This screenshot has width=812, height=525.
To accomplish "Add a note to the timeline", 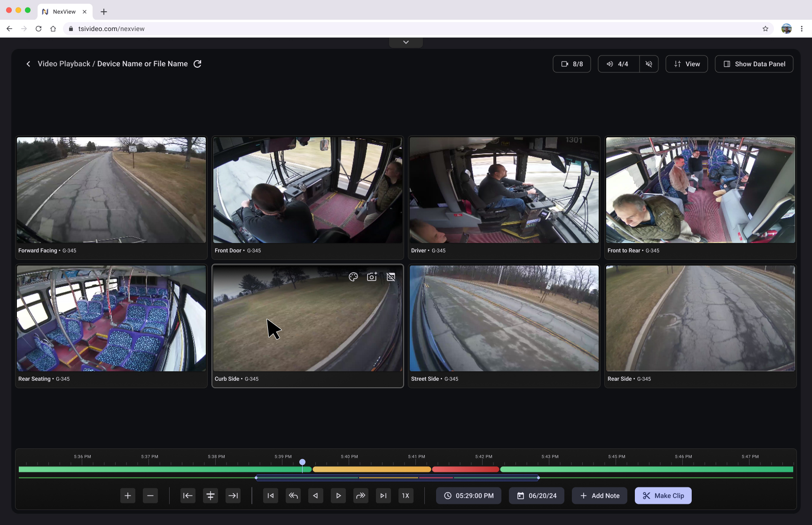I will click(599, 495).
